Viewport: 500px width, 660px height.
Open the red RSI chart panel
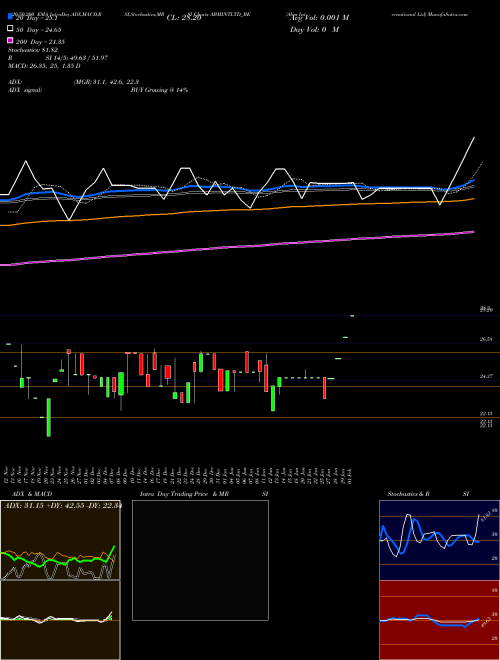pyautogui.click(x=439, y=620)
